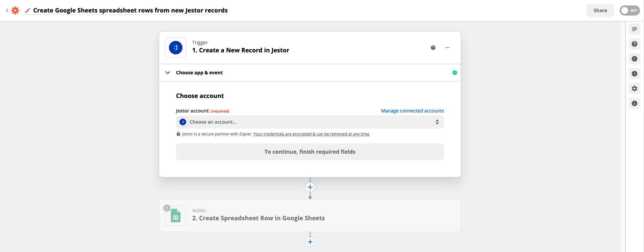Open the Google Sheets action step
Screen dimensions: 644x252
point(310,216)
